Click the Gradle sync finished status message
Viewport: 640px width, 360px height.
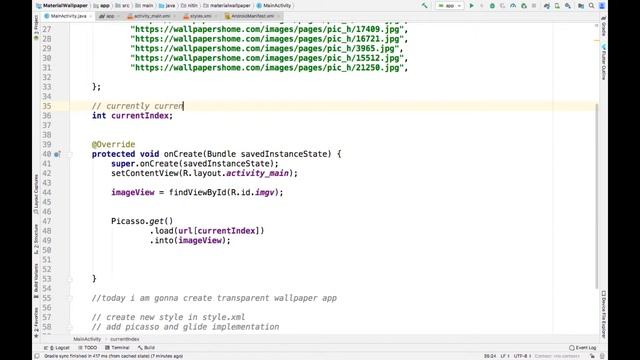click(113, 356)
